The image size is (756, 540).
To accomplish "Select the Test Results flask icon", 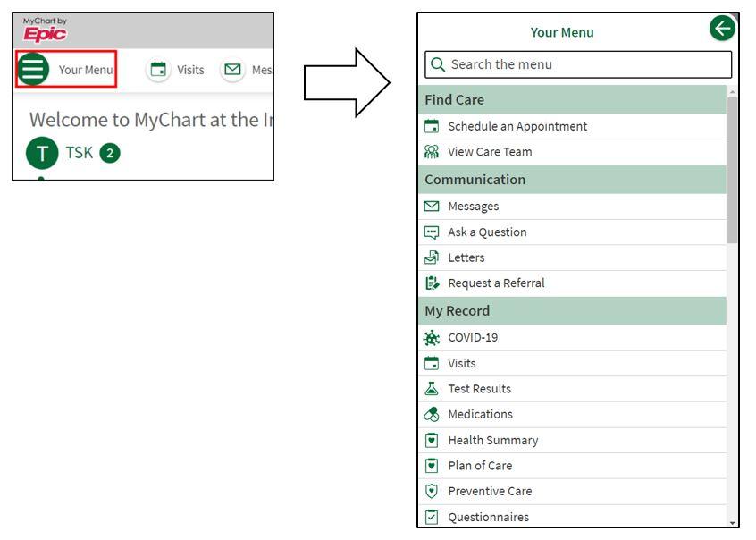I will (433, 388).
